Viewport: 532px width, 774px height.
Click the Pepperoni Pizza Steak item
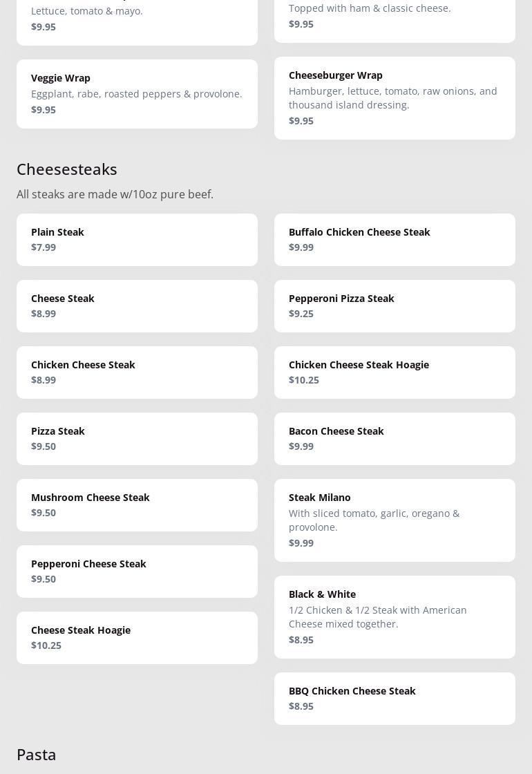point(395,306)
